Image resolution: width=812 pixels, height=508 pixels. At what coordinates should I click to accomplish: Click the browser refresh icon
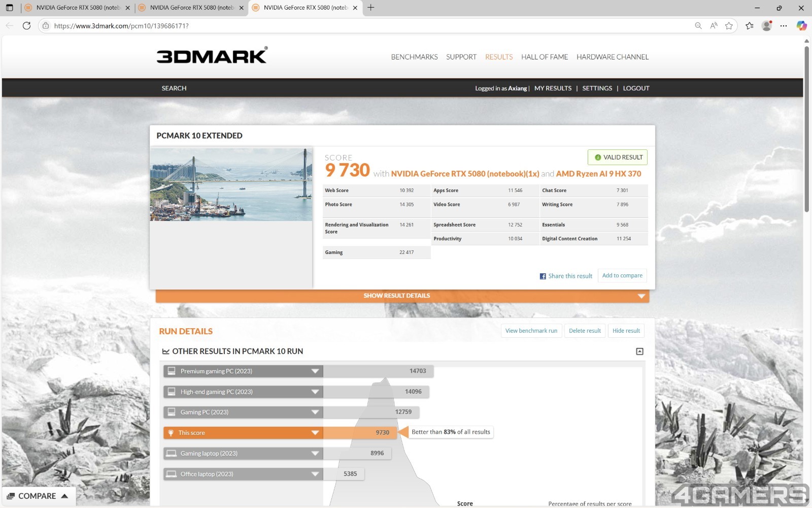point(26,25)
